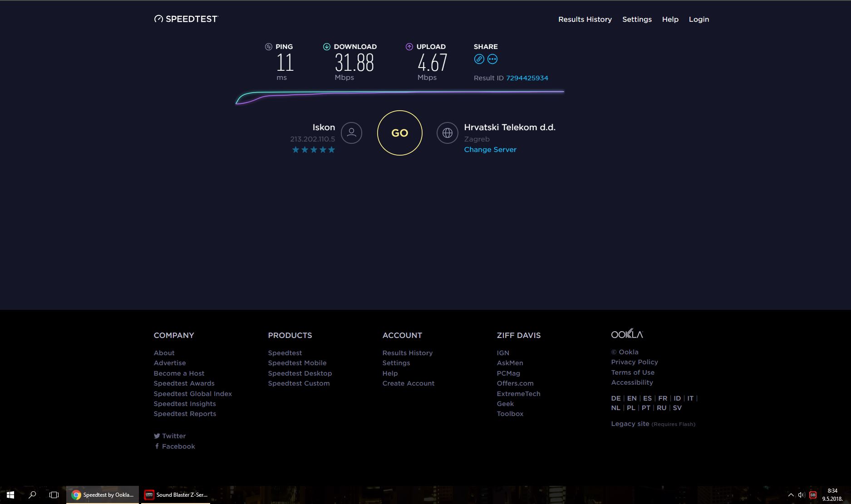Click the copy link share icon

(x=479, y=59)
